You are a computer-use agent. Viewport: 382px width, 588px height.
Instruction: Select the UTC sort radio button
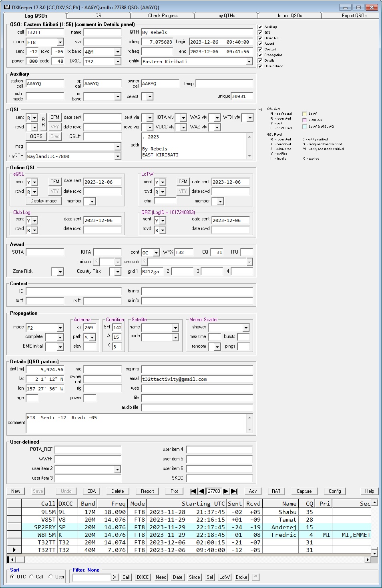12,577
